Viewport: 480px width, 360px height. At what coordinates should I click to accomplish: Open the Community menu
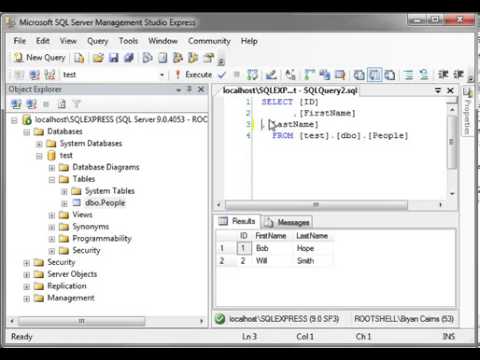click(x=209, y=41)
